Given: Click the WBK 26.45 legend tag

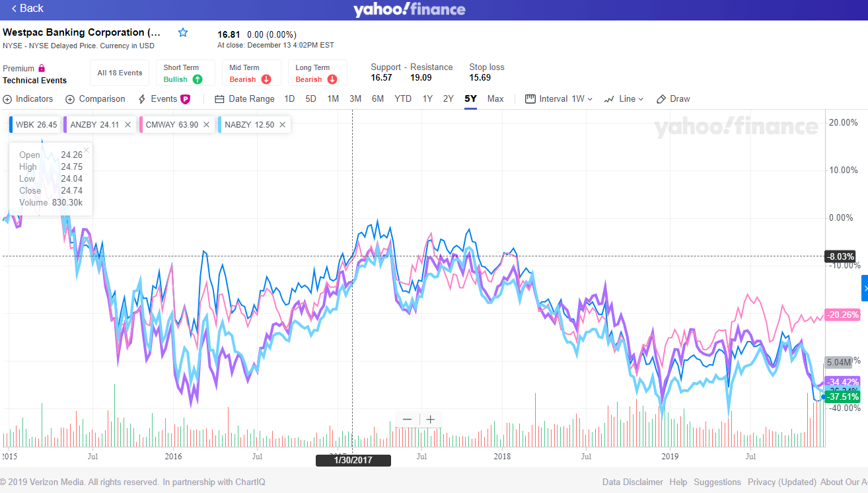Looking at the screenshot, I should 34,124.
